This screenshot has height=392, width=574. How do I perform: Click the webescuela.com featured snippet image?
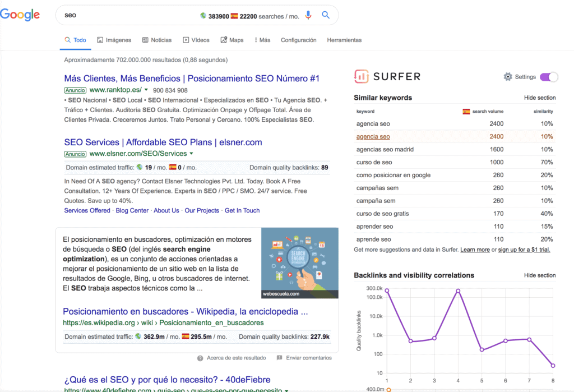300,262
